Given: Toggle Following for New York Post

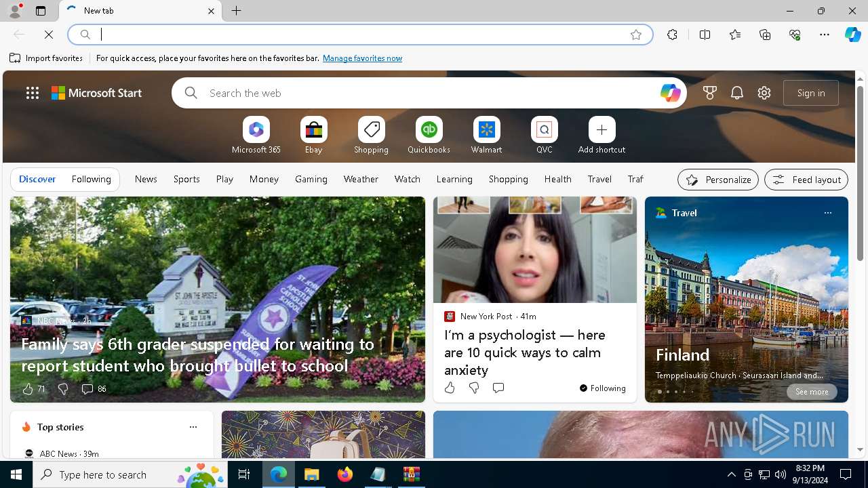Looking at the screenshot, I should [x=602, y=388].
